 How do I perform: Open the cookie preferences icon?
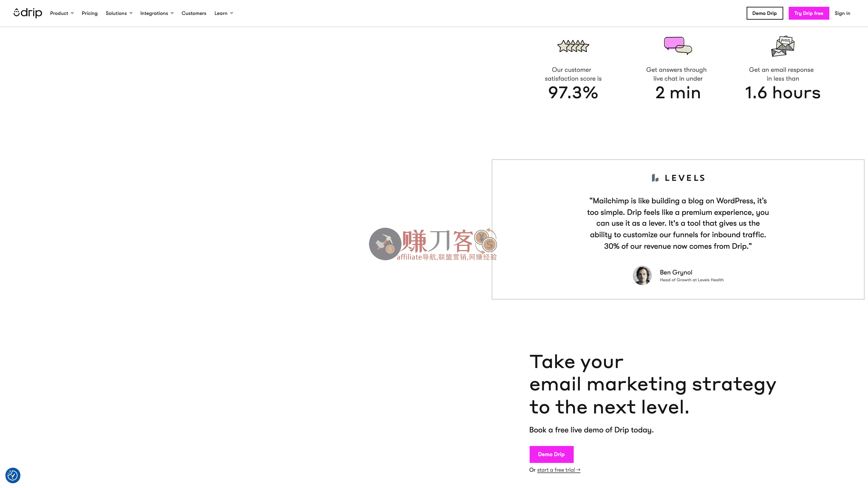(13, 475)
